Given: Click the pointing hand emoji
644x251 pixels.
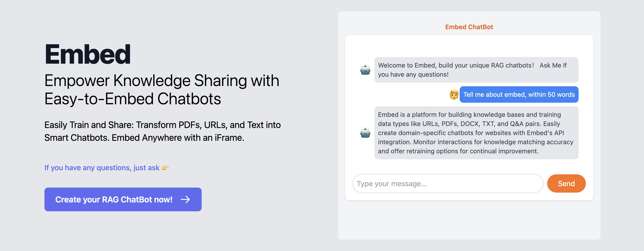Looking at the screenshot, I should [165, 168].
